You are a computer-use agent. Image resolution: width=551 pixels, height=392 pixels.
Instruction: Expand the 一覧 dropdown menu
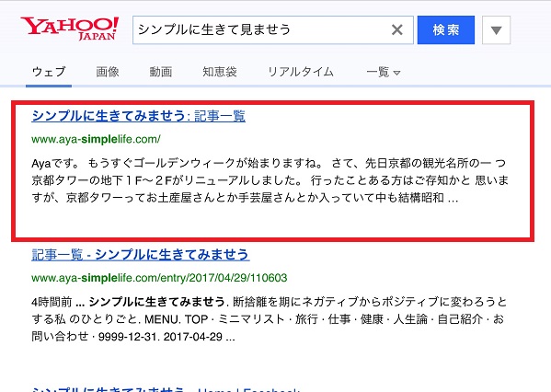[383, 72]
